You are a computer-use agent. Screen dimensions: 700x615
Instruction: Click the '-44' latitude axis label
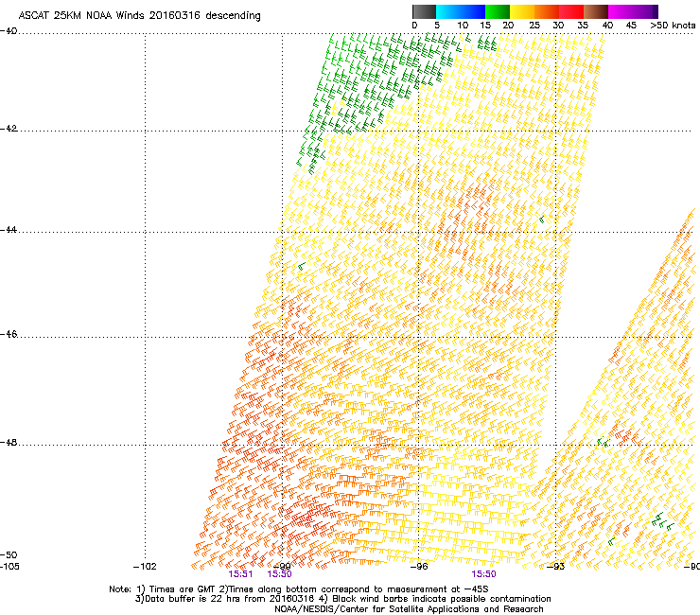9,230
